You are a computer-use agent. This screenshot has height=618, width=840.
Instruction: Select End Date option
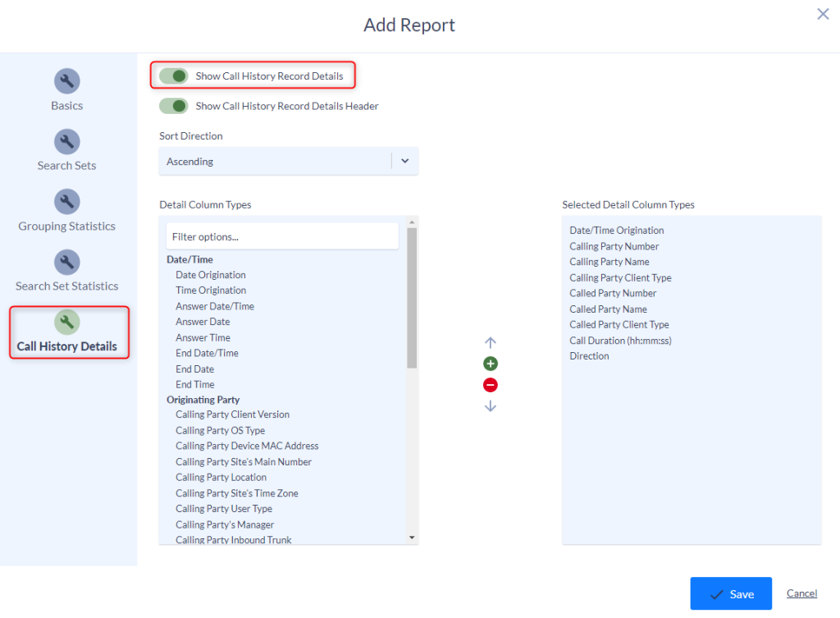[x=195, y=369]
